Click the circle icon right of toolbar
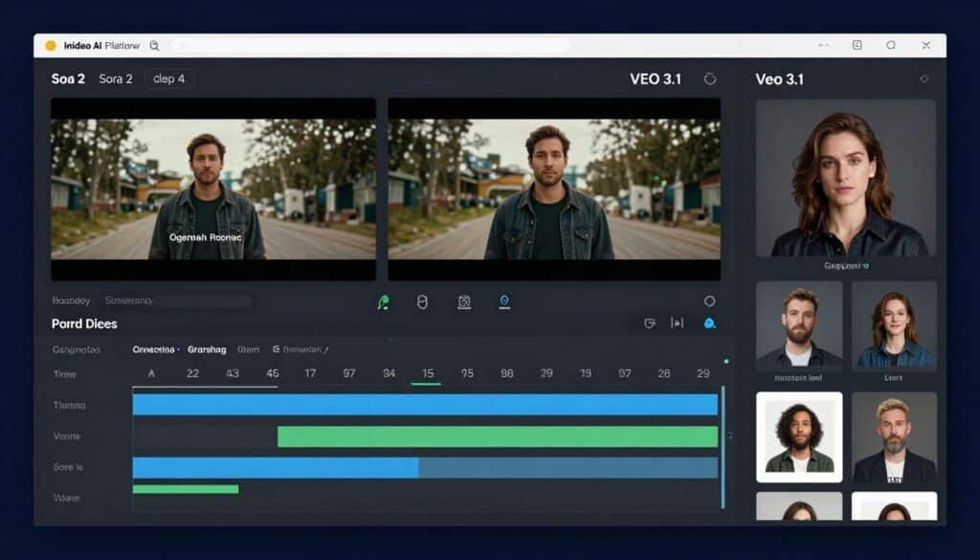 (x=709, y=302)
